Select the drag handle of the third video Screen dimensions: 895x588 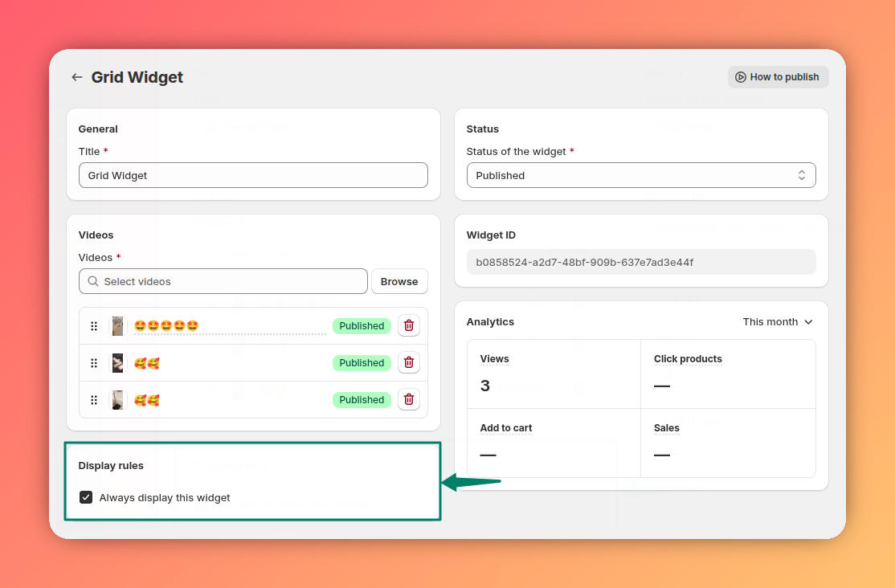pyautogui.click(x=94, y=400)
